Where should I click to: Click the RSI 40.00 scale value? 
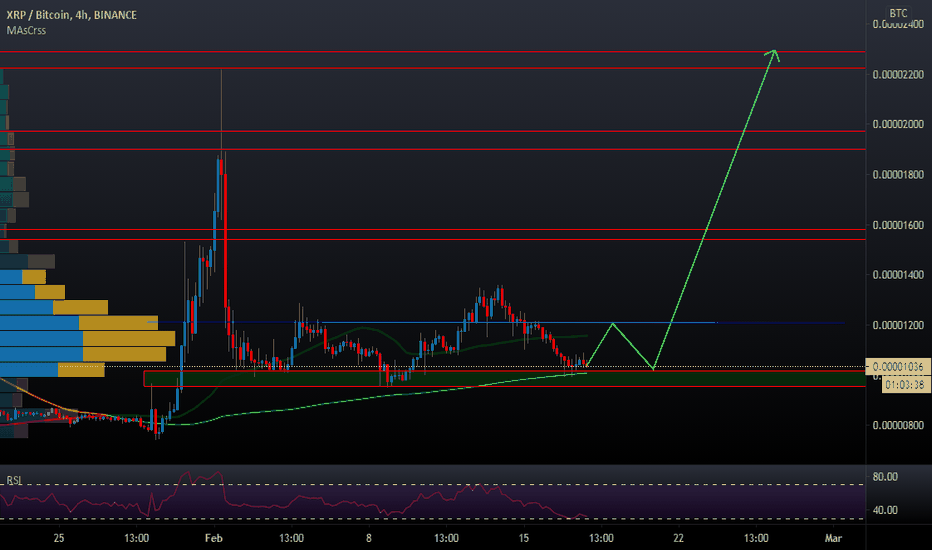(x=885, y=510)
